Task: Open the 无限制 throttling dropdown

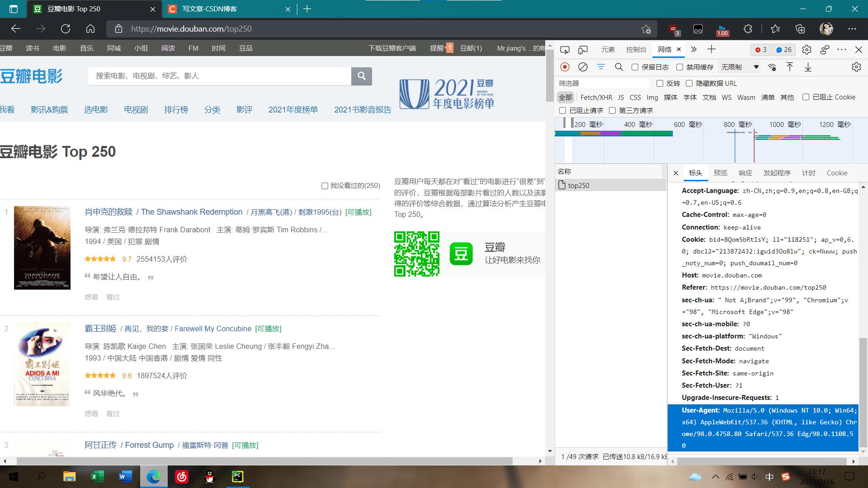Action: tap(740, 67)
